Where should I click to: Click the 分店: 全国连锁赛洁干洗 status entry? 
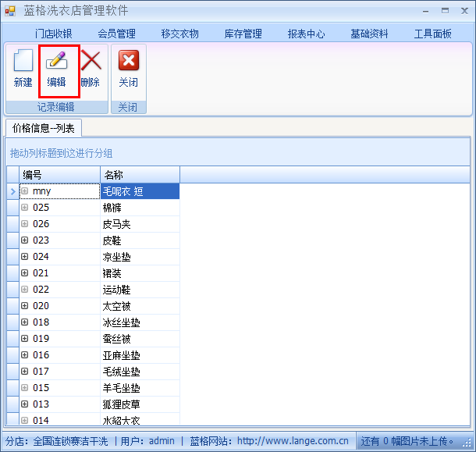(x=56, y=441)
